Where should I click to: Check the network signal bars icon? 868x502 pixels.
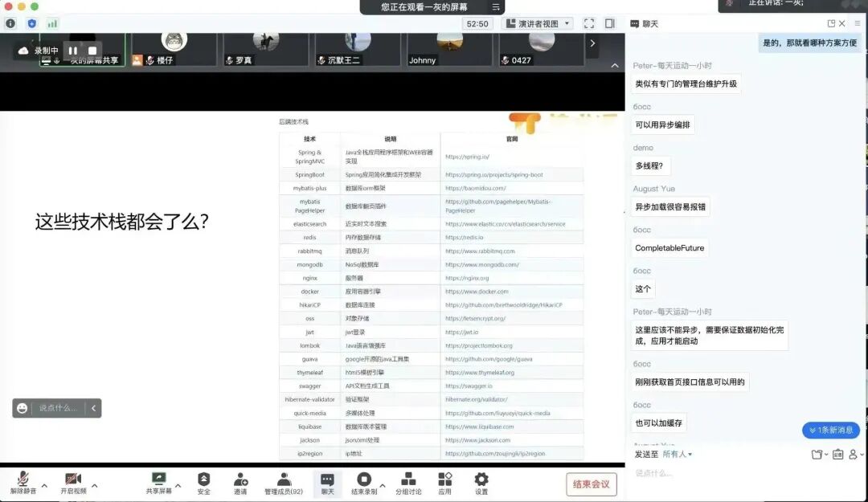(52, 23)
